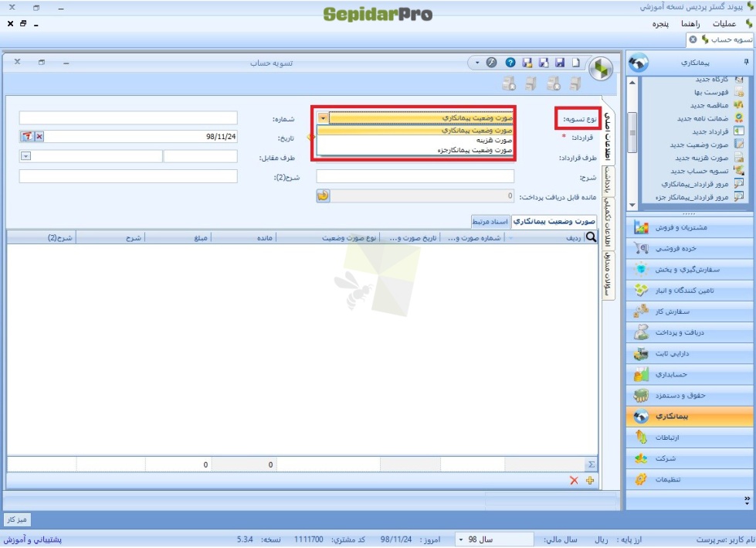Screen dimensions: 756x548
Task: Click the wrench settings icon in toolbar
Action: 491,63
